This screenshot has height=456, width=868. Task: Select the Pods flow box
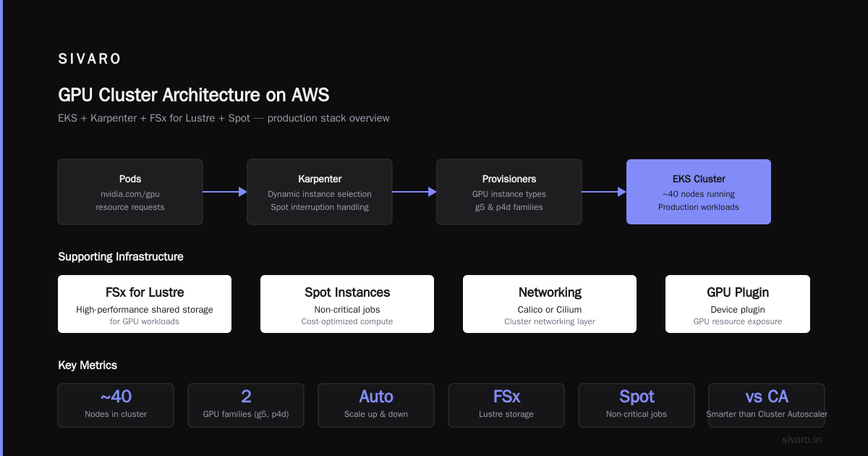click(x=130, y=192)
